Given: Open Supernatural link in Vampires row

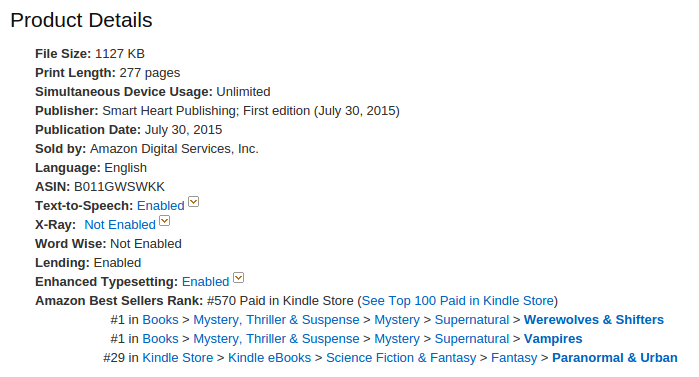Looking at the screenshot, I should 472,339.
